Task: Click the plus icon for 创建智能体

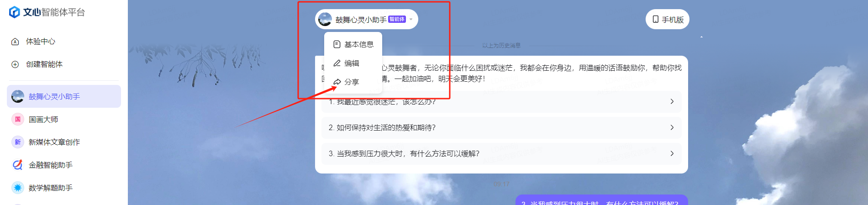Action: [x=15, y=64]
